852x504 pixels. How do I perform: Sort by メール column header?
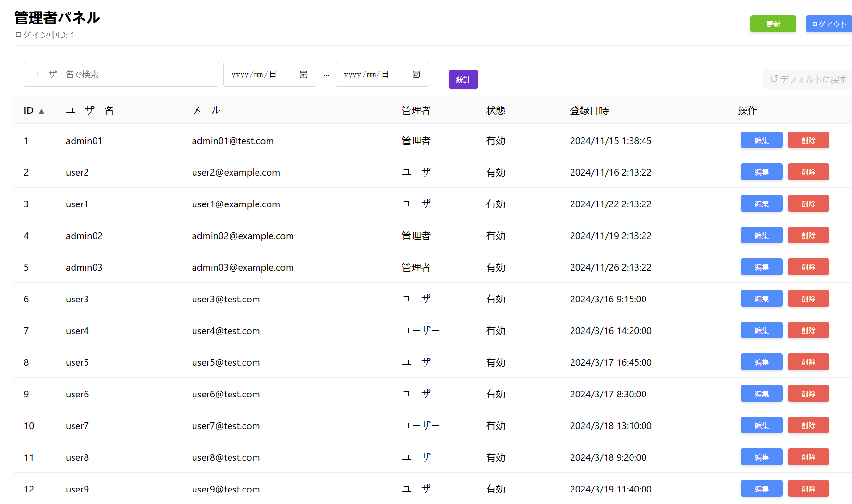tap(206, 110)
